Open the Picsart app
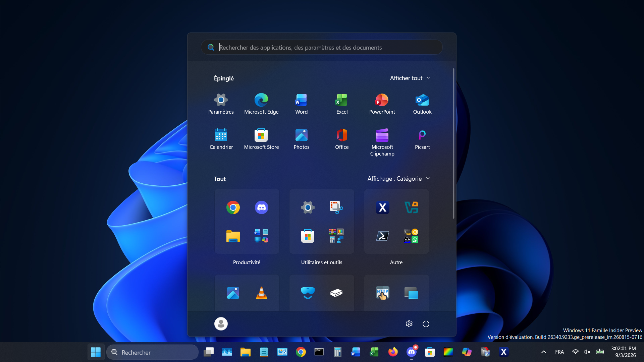644x362 pixels. (422, 139)
